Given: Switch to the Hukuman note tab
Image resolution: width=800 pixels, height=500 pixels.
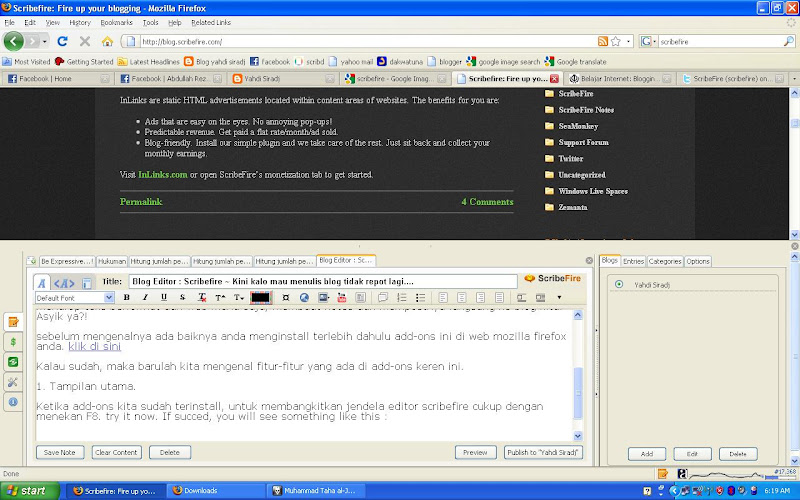Looking at the screenshot, I should pyautogui.click(x=112, y=261).
